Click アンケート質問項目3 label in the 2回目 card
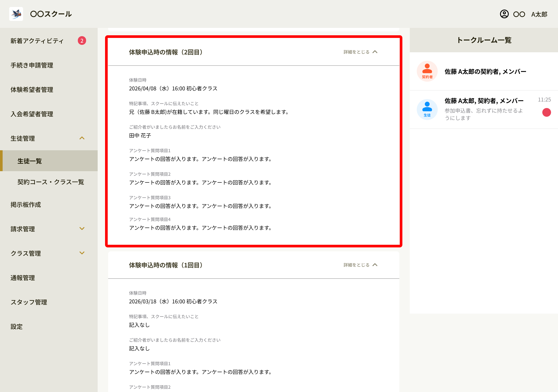 tap(150, 198)
